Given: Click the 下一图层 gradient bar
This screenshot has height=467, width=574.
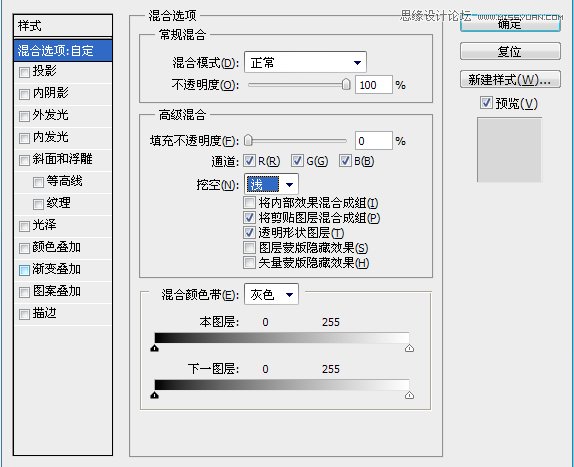Looking at the screenshot, I should pyautogui.click(x=282, y=384).
